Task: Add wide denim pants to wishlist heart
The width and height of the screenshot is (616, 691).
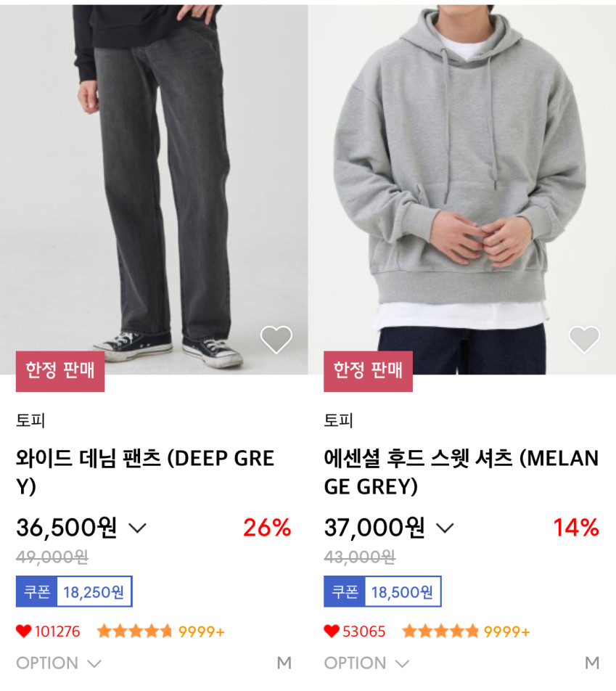Action: pyautogui.click(x=276, y=339)
